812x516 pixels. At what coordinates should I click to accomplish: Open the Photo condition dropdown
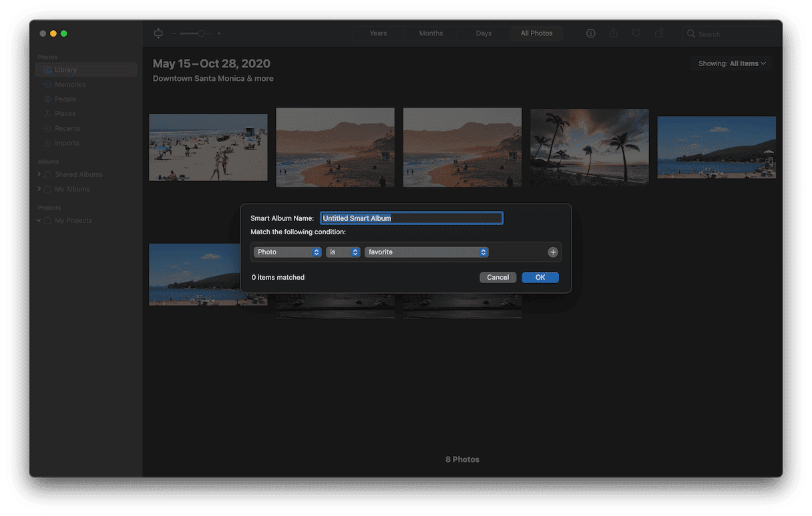tap(288, 252)
